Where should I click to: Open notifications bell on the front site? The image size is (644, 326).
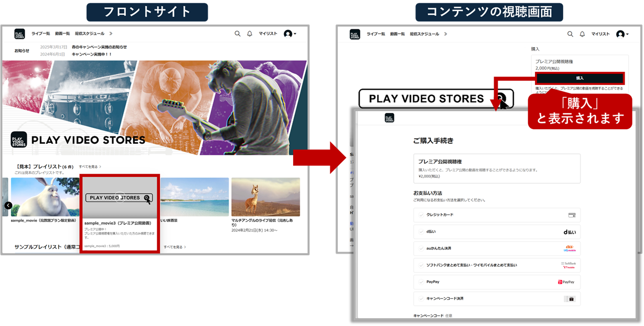click(250, 34)
